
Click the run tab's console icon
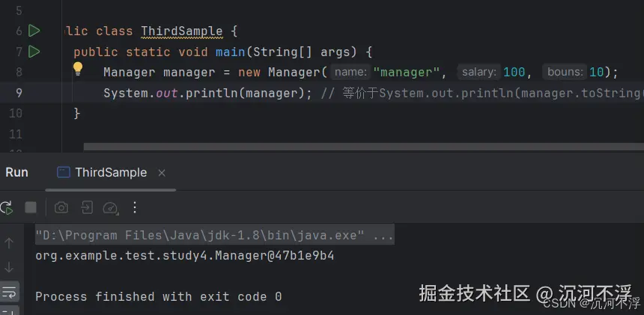pos(63,172)
